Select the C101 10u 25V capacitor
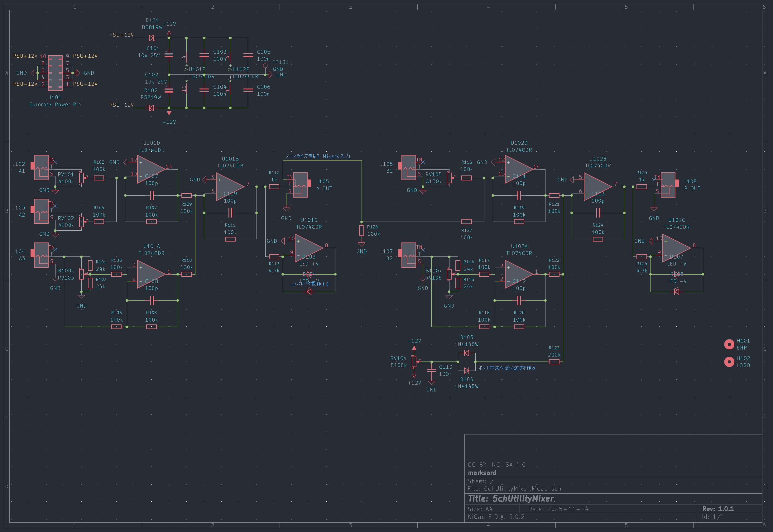This screenshot has width=773, height=532. point(169,55)
